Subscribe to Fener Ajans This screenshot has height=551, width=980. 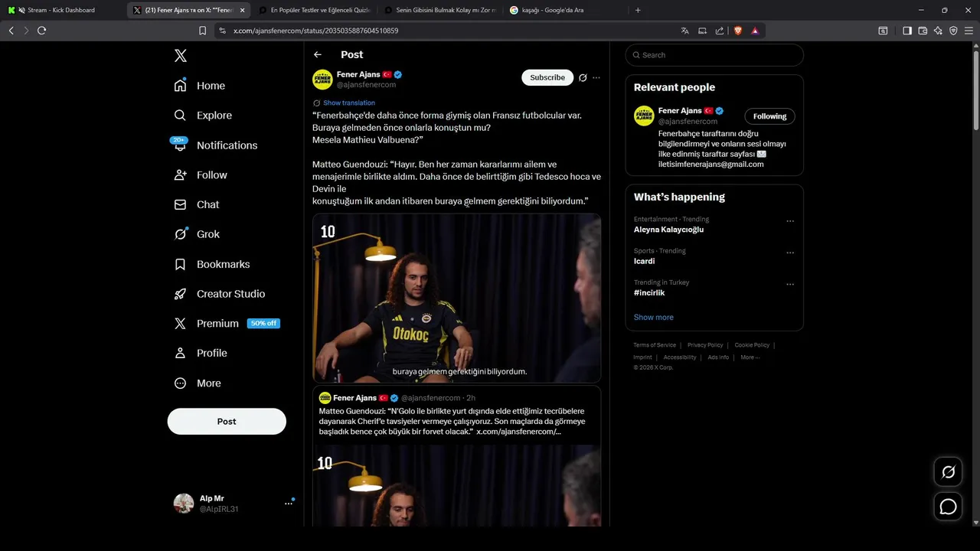[x=547, y=77]
